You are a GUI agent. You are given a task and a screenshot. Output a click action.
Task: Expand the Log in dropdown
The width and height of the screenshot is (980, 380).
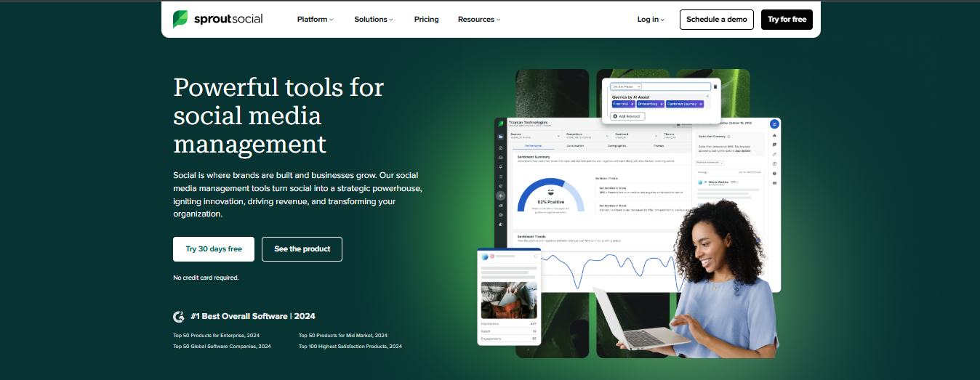pyautogui.click(x=651, y=20)
